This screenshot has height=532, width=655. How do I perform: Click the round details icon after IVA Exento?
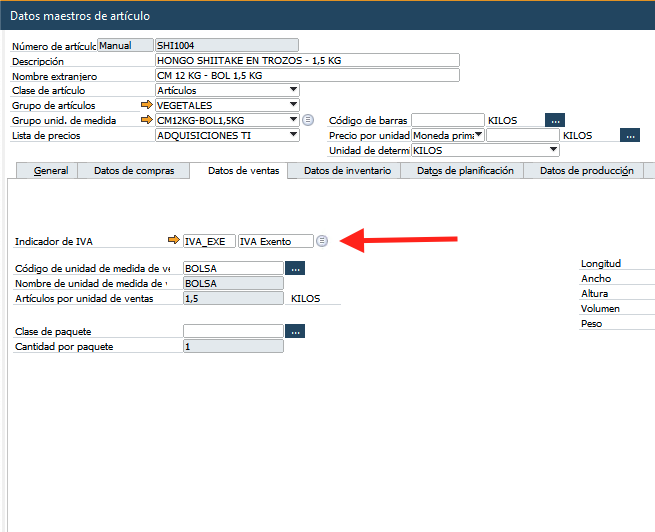point(322,241)
